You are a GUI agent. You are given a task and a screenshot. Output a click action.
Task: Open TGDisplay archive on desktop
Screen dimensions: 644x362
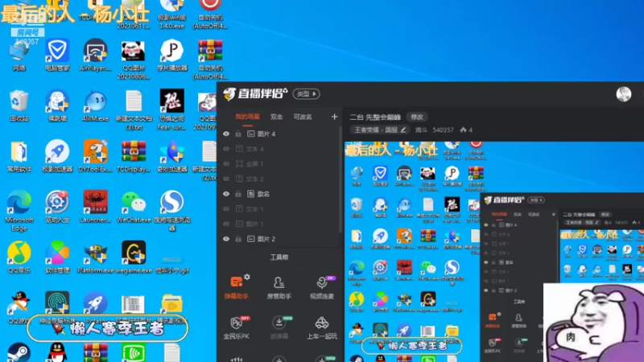click(134, 156)
